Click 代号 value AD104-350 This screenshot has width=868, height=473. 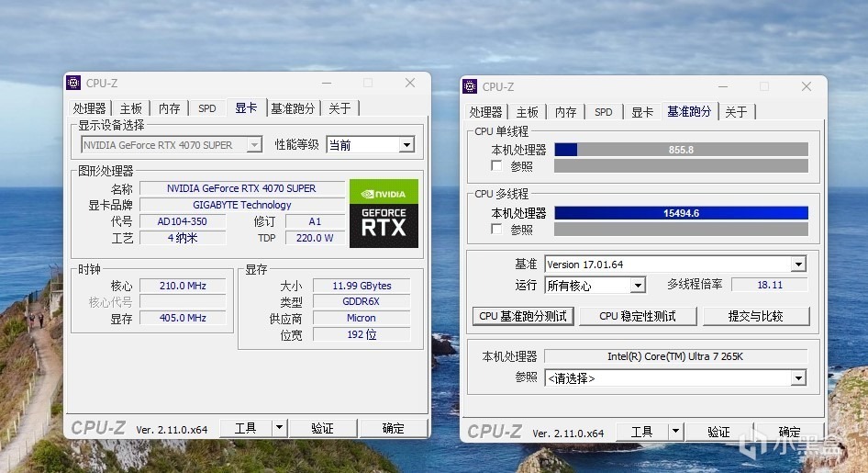coord(183,221)
